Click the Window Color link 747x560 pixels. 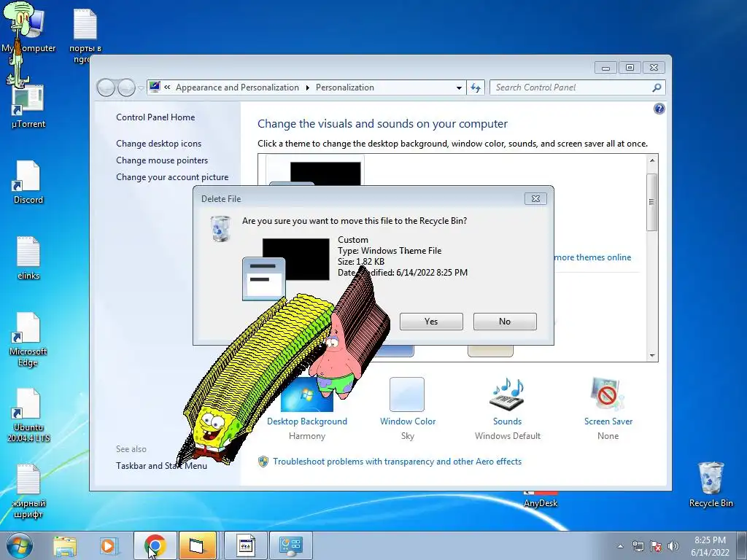(408, 421)
